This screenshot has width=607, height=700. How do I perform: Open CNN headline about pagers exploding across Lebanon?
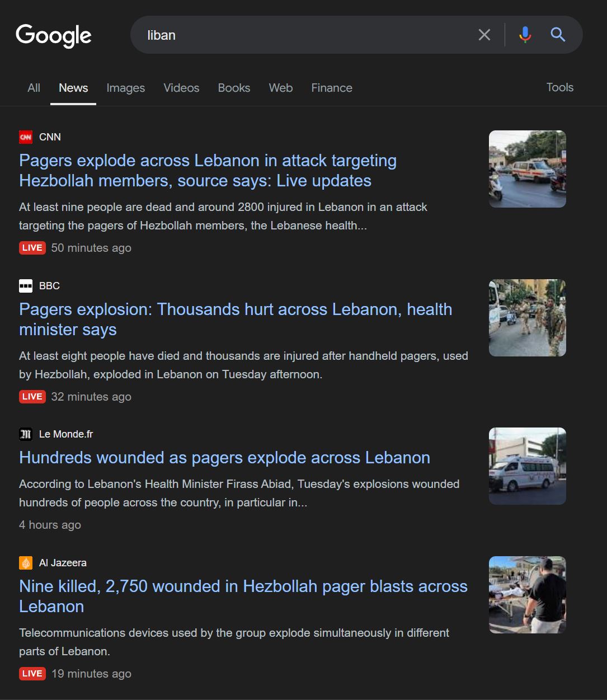coord(208,171)
